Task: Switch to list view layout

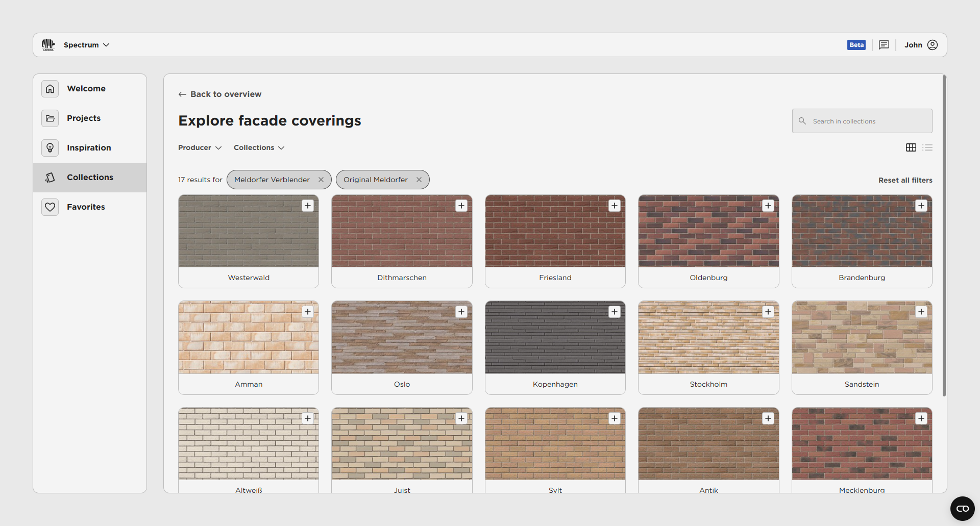Action: click(927, 147)
